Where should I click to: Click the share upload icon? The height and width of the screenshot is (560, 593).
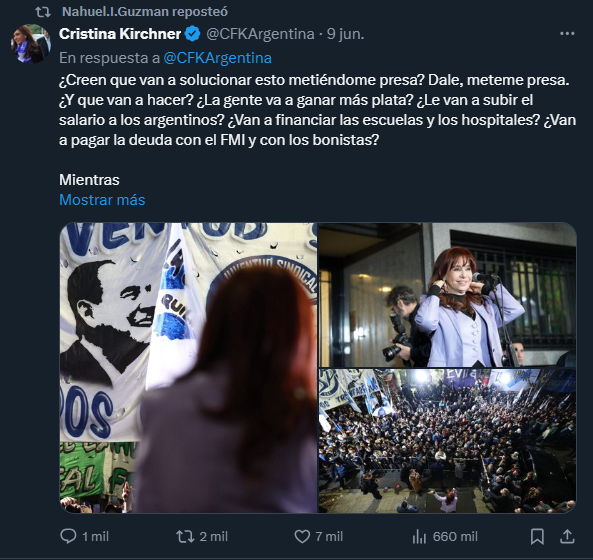click(x=567, y=536)
